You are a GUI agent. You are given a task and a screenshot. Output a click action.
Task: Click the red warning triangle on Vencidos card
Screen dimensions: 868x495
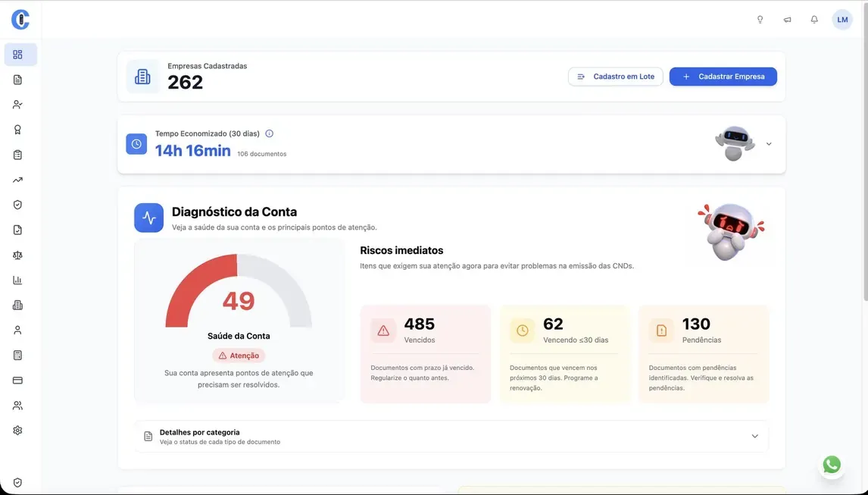point(383,331)
